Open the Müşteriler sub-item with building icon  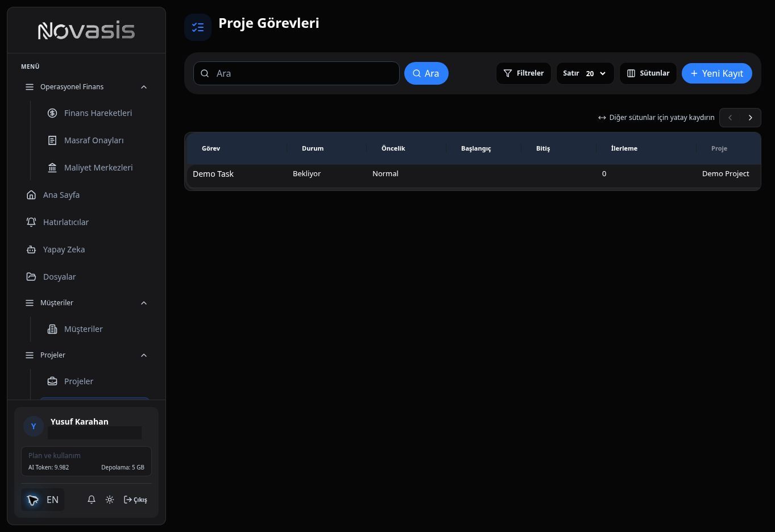point(94,329)
